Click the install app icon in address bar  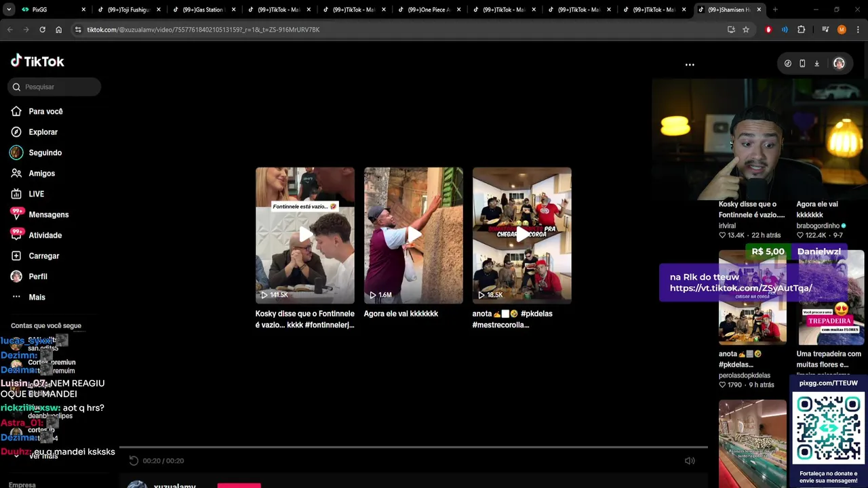tap(731, 30)
